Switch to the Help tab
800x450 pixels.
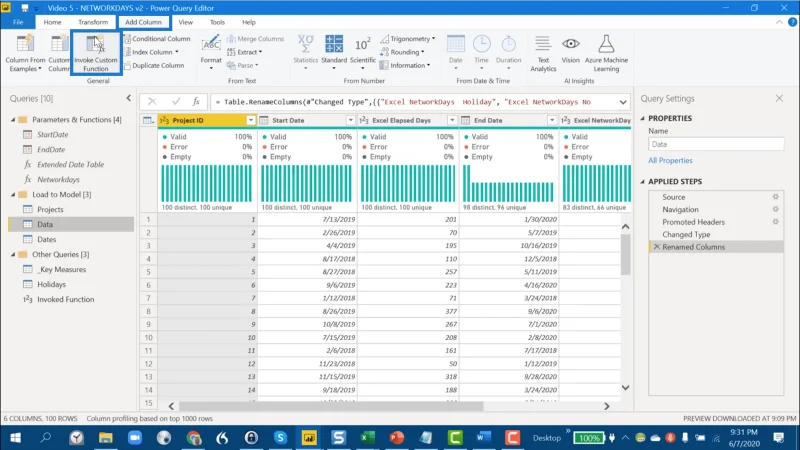point(249,22)
